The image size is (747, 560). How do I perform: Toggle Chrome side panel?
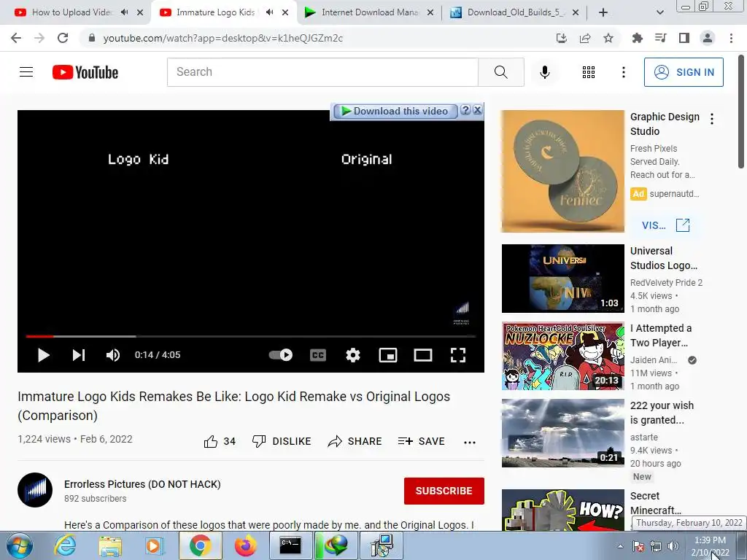coord(684,38)
